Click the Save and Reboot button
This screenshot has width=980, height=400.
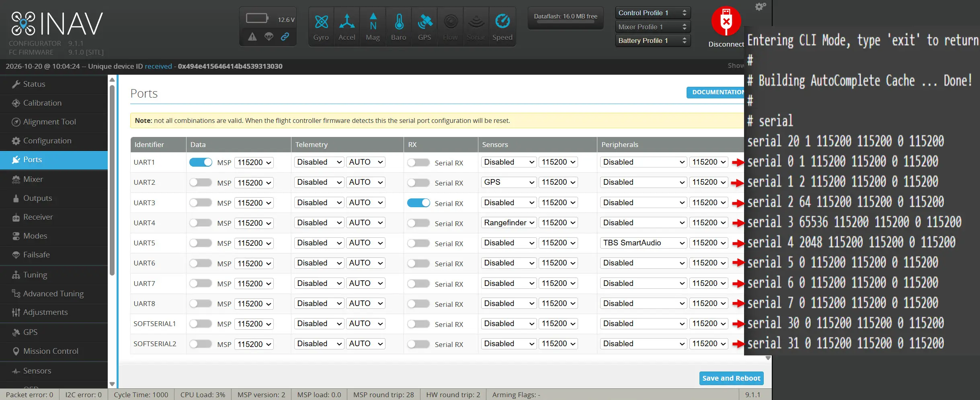pyautogui.click(x=731, y=378)
